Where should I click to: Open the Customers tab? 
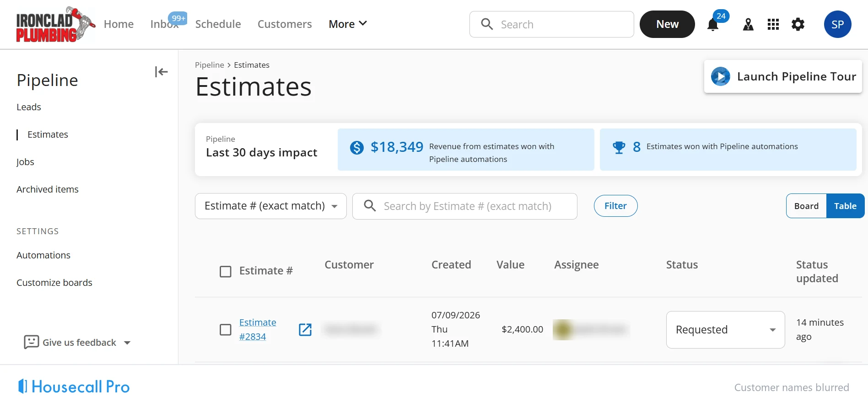coord(285,24)
